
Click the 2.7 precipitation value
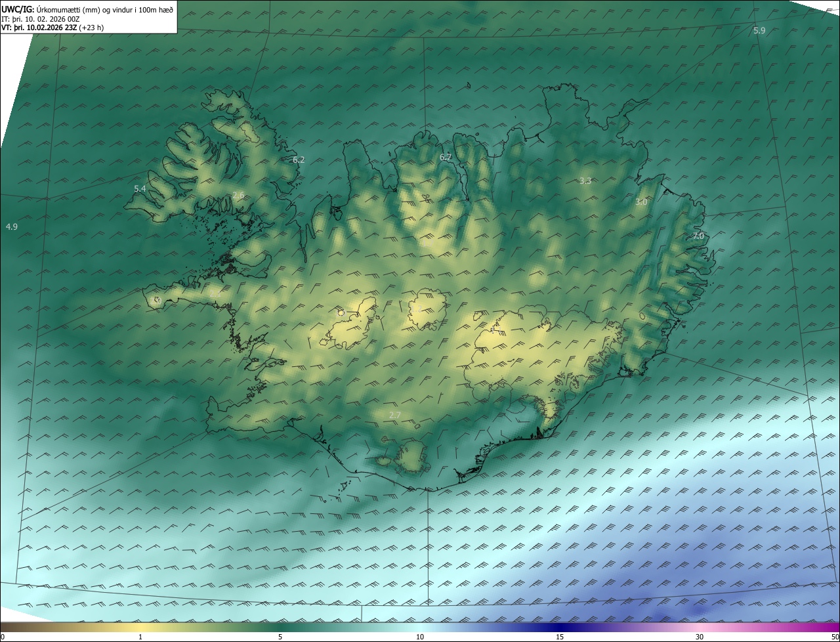tap(394, 415)
